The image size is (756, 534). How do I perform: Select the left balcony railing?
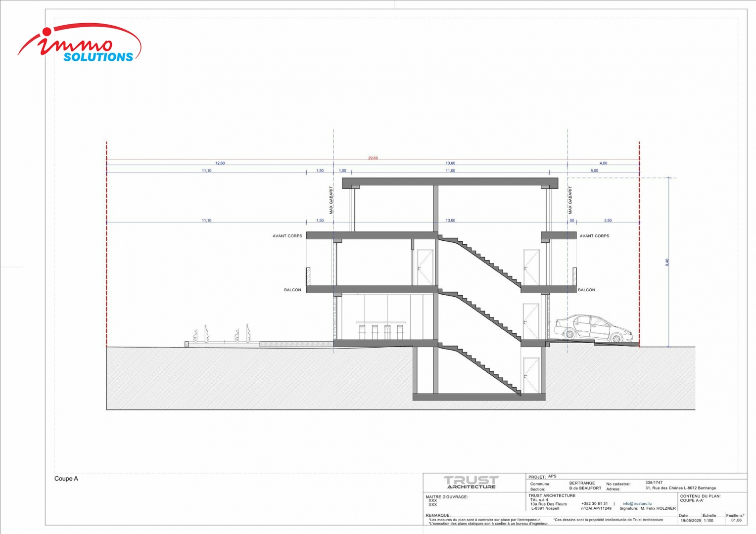click(308, 276)
